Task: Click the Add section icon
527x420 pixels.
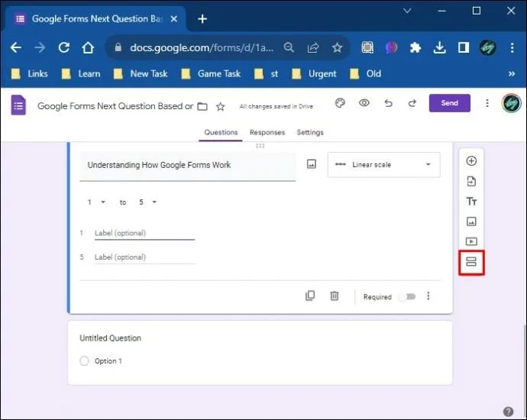Action: (x=471, y=262)
